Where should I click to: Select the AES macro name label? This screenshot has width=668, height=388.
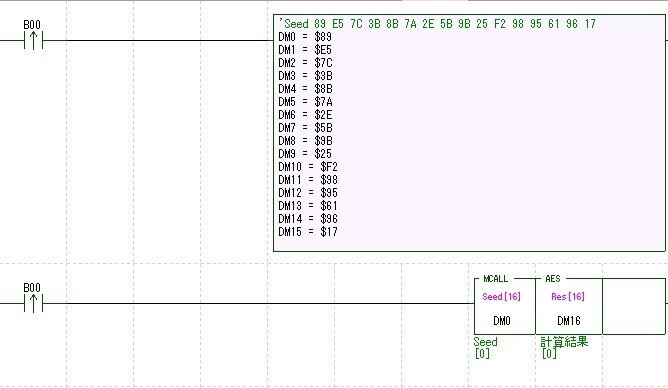coord(553,279)
